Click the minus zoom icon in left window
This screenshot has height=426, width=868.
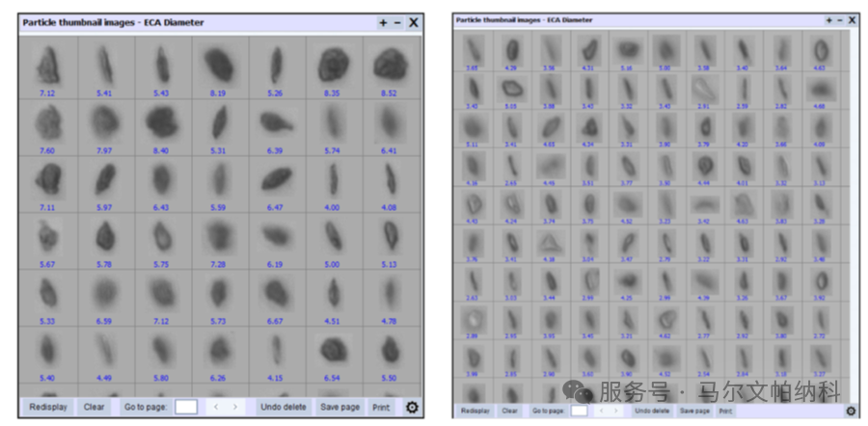click(x=397, y=23)
